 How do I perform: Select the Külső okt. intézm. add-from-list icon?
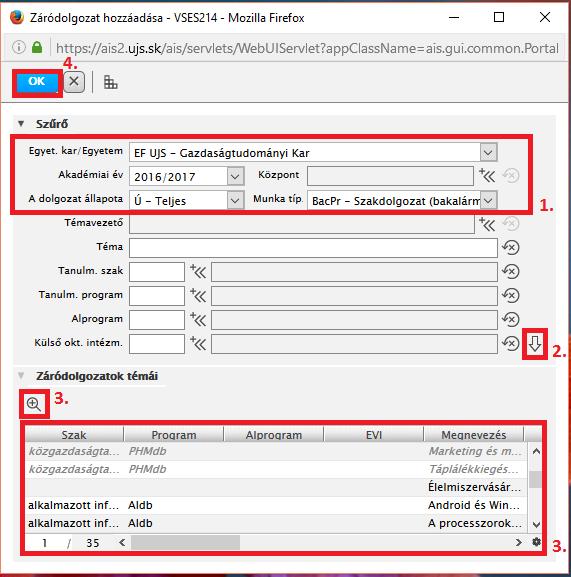click(198, 344)
